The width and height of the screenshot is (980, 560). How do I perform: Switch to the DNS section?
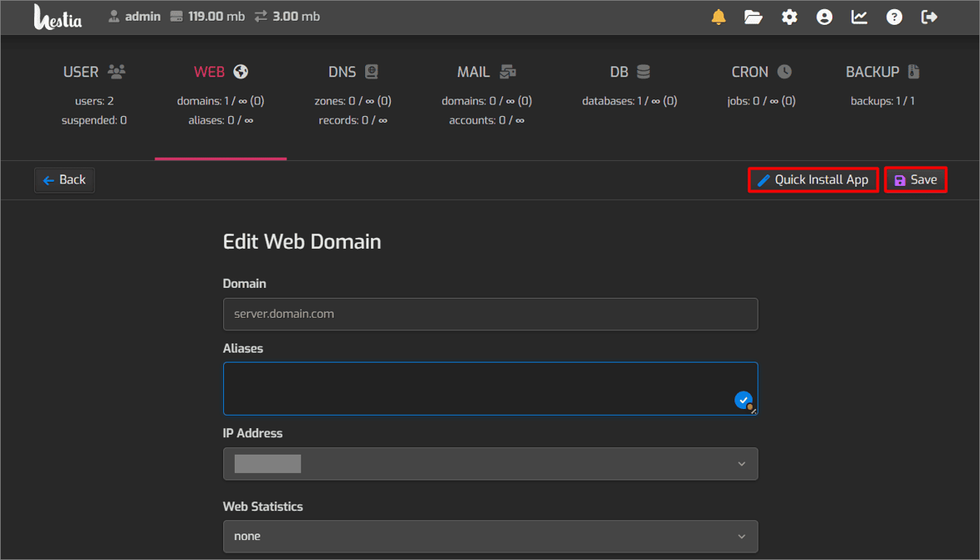(352, 71)
